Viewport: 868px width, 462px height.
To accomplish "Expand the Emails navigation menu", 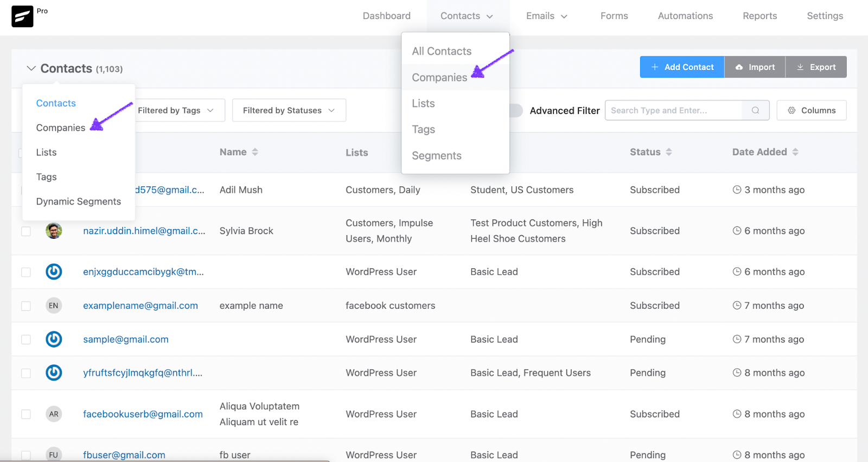I will click(547, 16).
